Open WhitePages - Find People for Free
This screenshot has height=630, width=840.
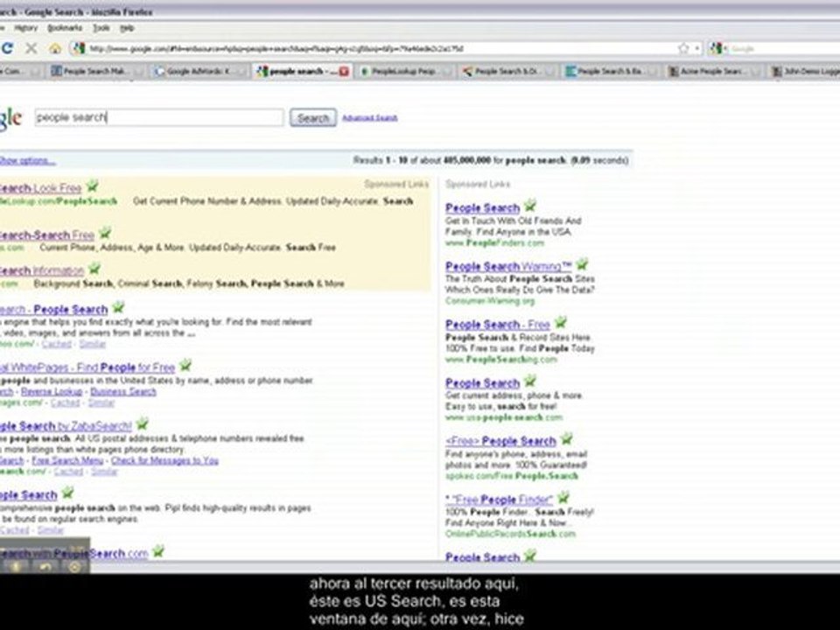pos(87,367)
